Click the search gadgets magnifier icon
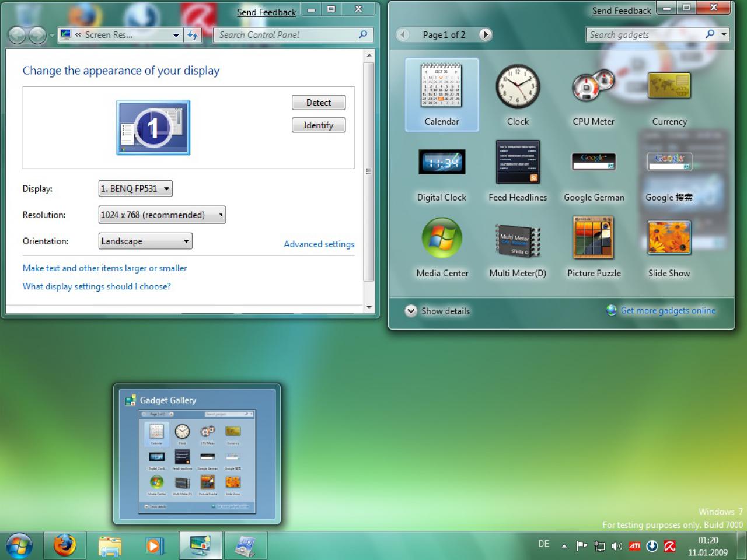The width and height of the screenshot is (747, 560). (710, 34)
